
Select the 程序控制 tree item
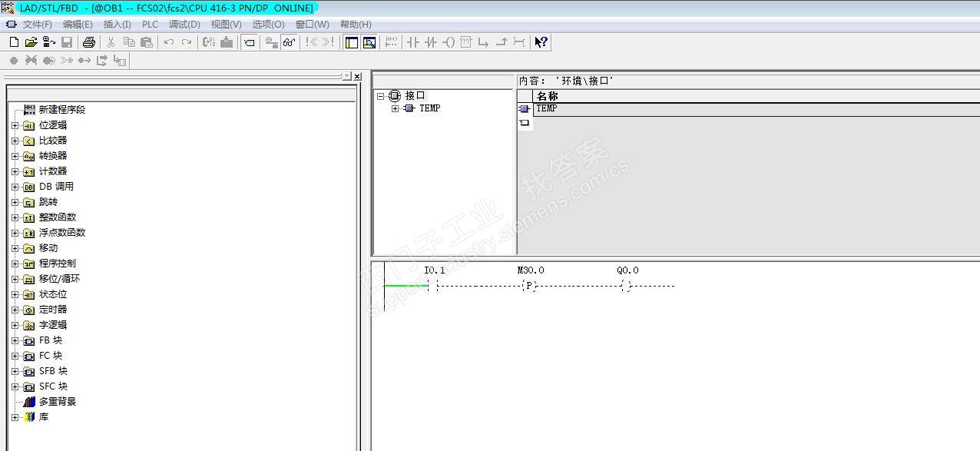point(58,264)
